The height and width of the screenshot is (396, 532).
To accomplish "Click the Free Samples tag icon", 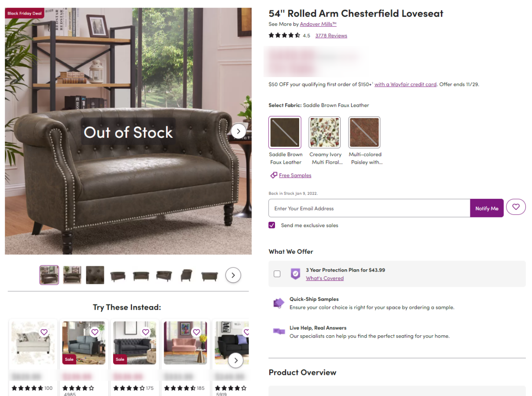I will click(274, 175).
